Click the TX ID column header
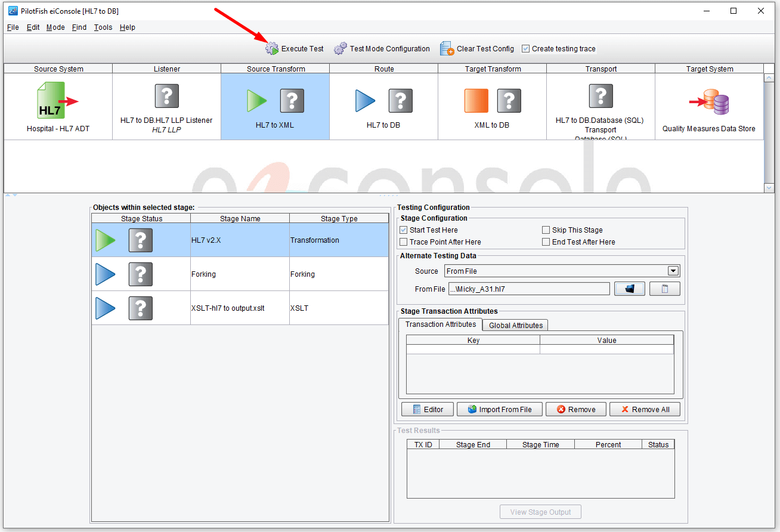780x532 pixels. click(423, 444)
